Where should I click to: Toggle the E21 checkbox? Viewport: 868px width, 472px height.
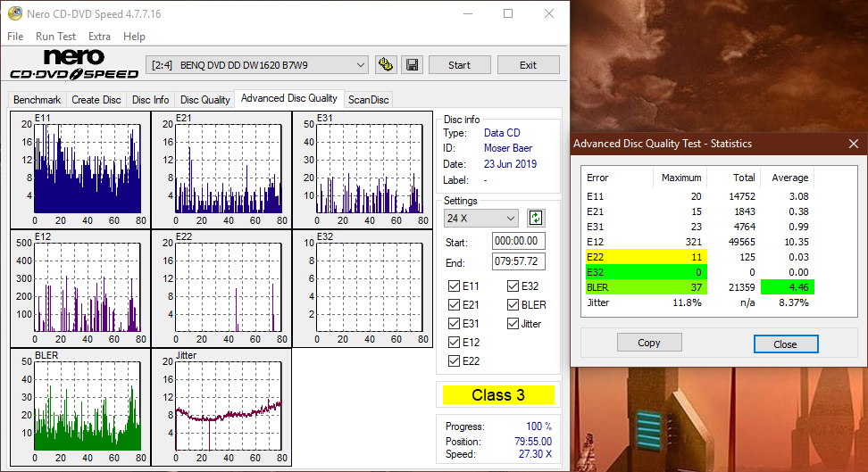tap(454, 305)
